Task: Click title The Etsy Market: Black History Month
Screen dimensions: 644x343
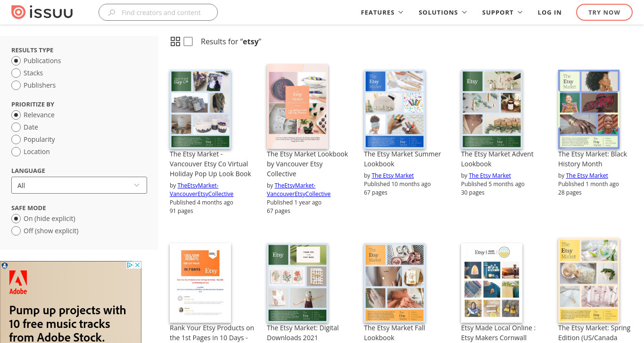Action: [593, 159]
